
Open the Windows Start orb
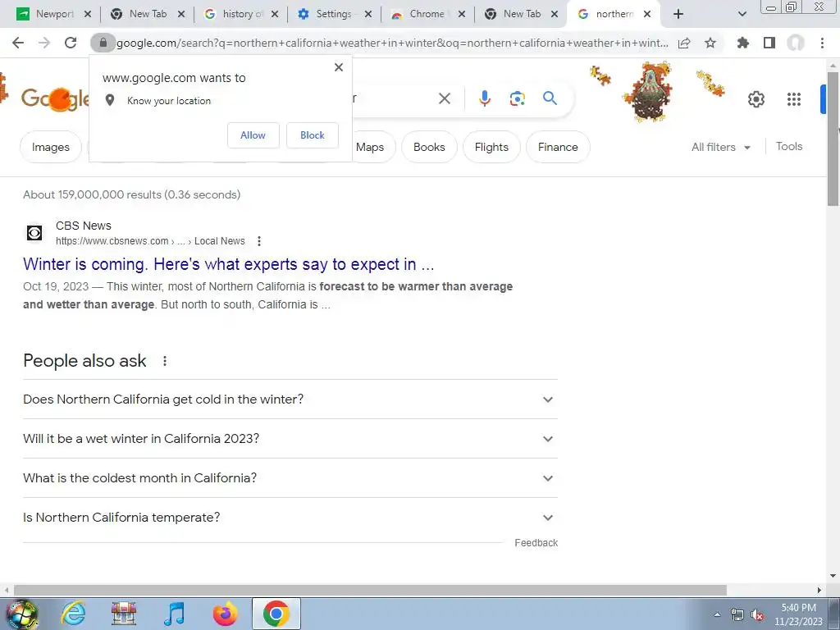coord(21,614)
